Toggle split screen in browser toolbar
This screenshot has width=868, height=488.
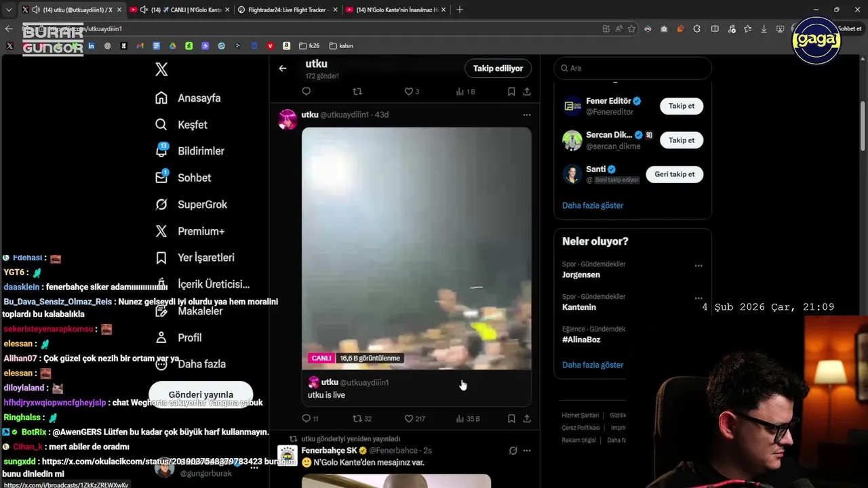point(715,28)
